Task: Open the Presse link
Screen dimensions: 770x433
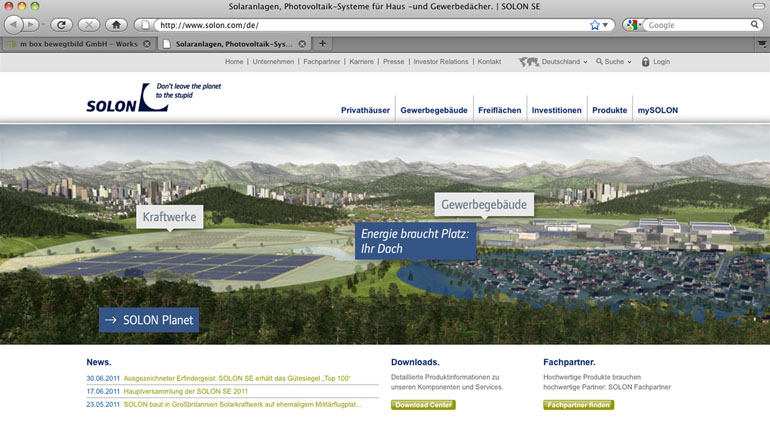Action: pyautogui.click(x=393, y=62)
